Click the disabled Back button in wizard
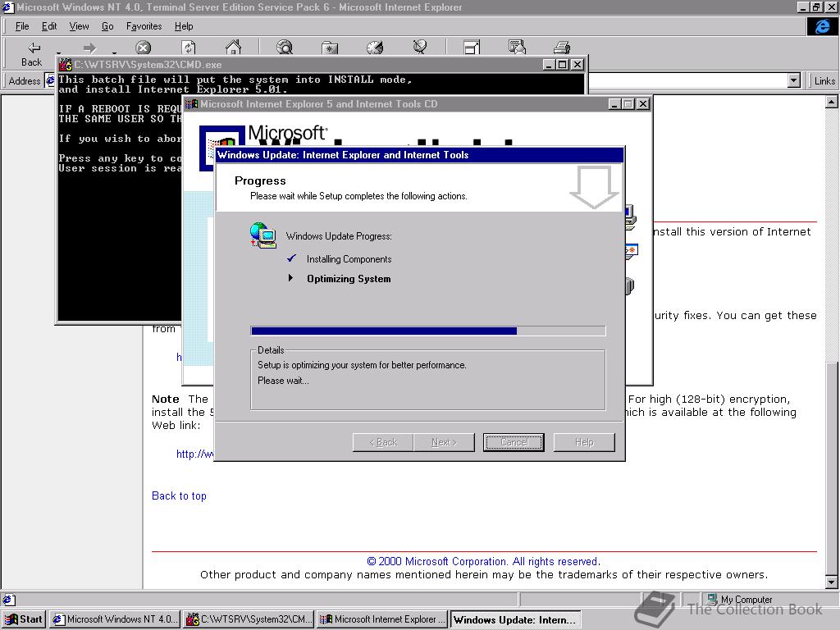The height and width of the screenshot is (630, 840). [383, 442]
